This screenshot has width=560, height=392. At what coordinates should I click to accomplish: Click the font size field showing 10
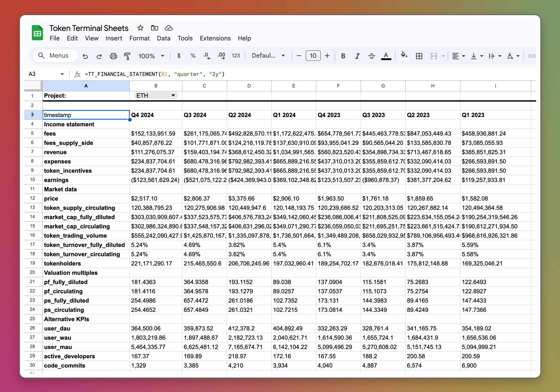(313, 56)
